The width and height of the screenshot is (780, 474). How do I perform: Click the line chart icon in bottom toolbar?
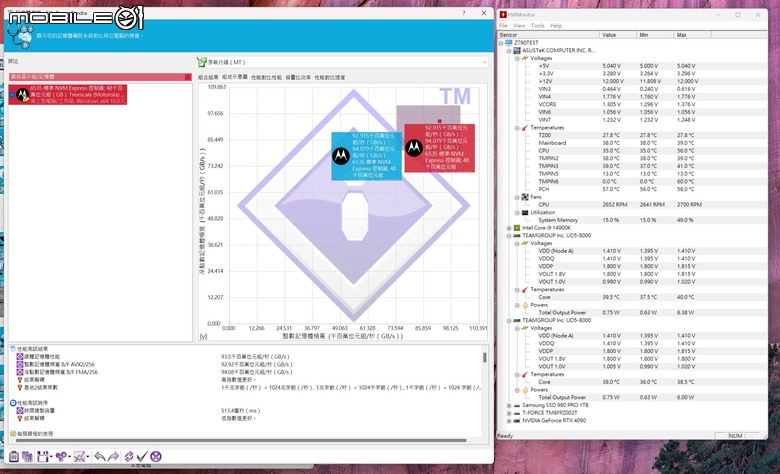click(x=79, y=456)
